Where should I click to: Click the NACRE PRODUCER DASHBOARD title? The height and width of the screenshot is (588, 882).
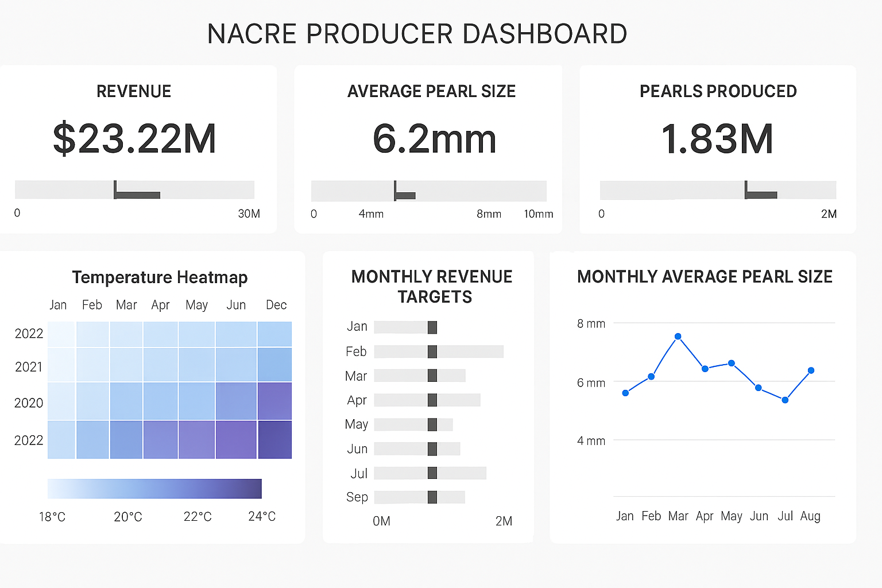(417, 33)
